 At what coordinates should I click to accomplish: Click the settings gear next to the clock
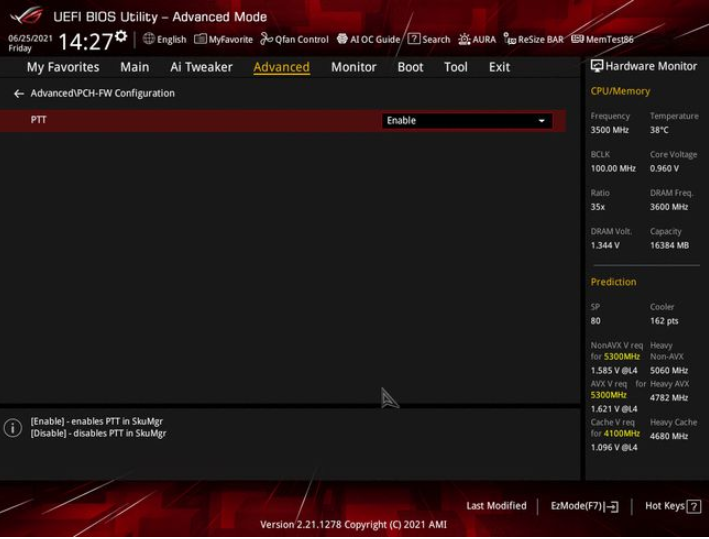[121, 36]
